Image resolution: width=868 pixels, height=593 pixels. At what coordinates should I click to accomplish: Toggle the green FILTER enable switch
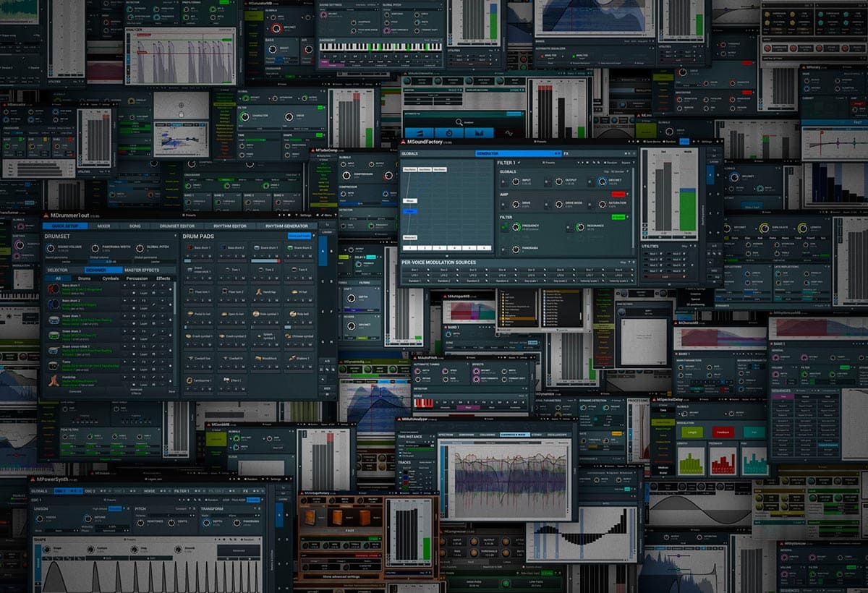618,217
